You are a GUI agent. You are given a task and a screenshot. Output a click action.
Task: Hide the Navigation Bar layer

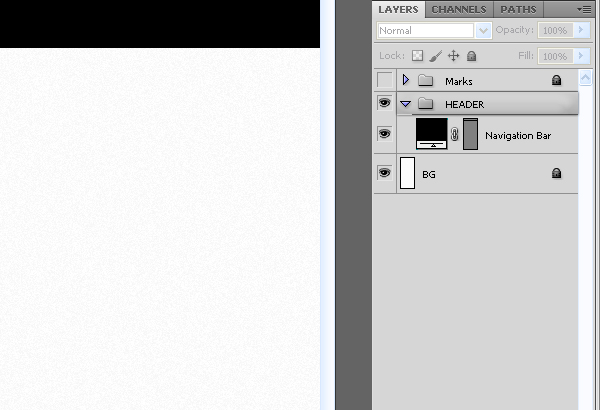(x=385, y=134)
